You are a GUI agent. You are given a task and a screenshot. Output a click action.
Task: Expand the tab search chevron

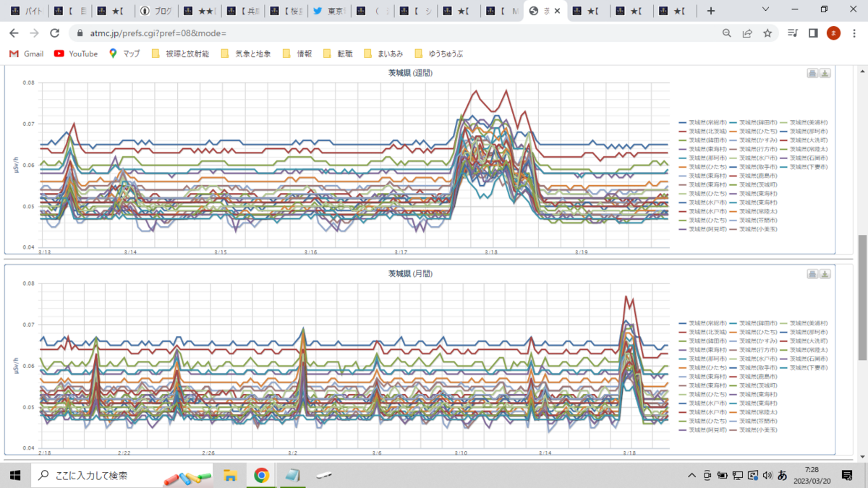point(767,10)
